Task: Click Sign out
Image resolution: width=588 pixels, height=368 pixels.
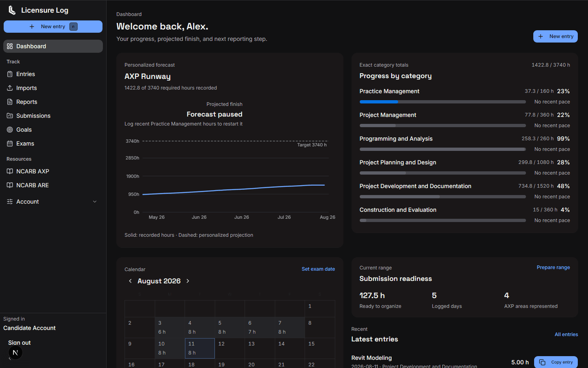Action: [19, 343]
